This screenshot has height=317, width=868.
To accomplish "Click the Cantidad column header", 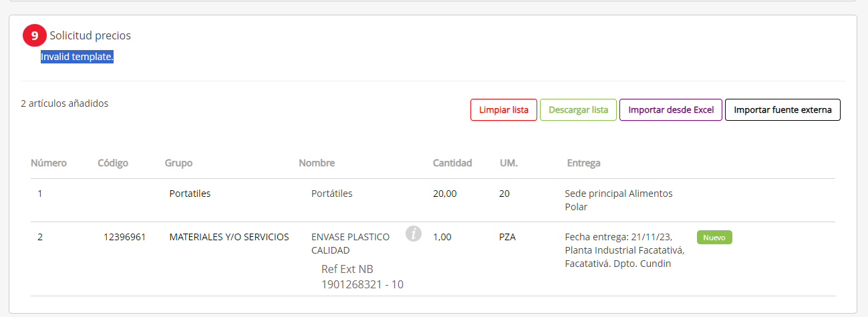I will [x=452, y=163].
